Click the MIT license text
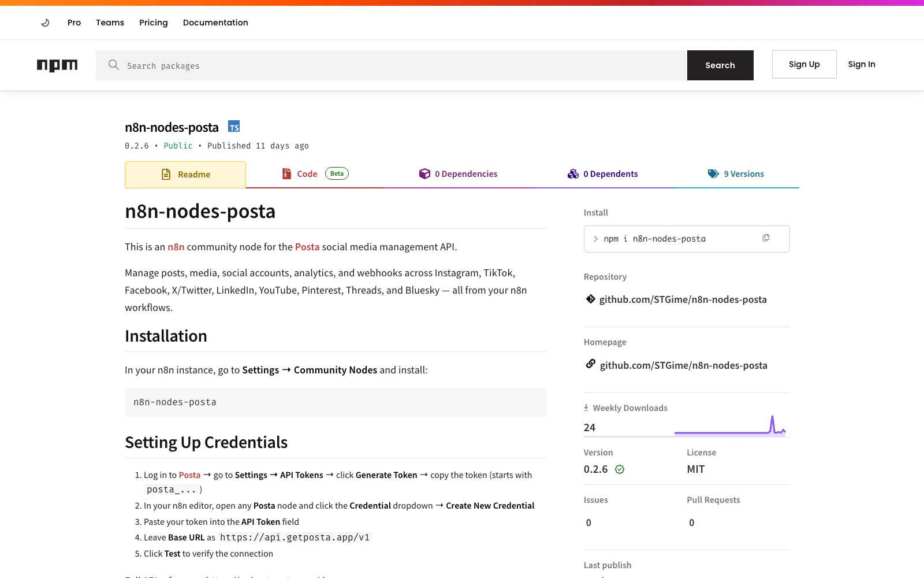The width and height of the screenshot is (924, 578). (696, 469)
